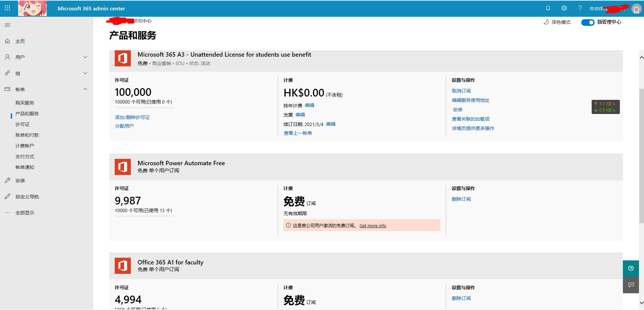Click 分配用户 link

click(124, 126)
